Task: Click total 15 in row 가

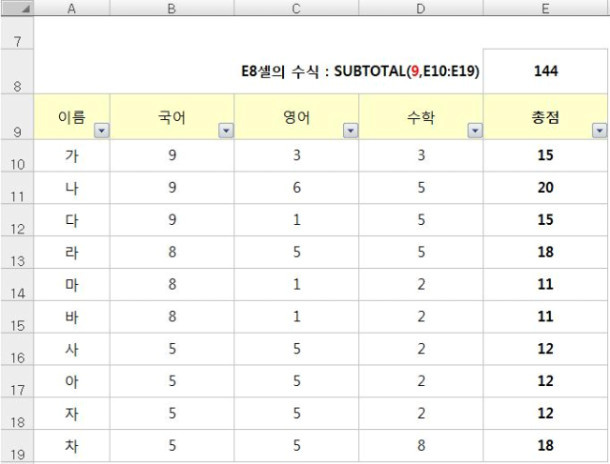Action: click(545, 156)
